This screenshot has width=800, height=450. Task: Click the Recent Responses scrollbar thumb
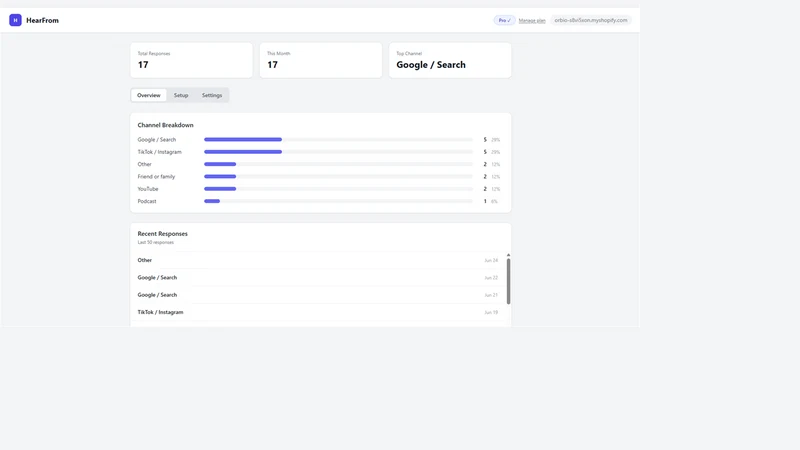click(x=508, y=281)
